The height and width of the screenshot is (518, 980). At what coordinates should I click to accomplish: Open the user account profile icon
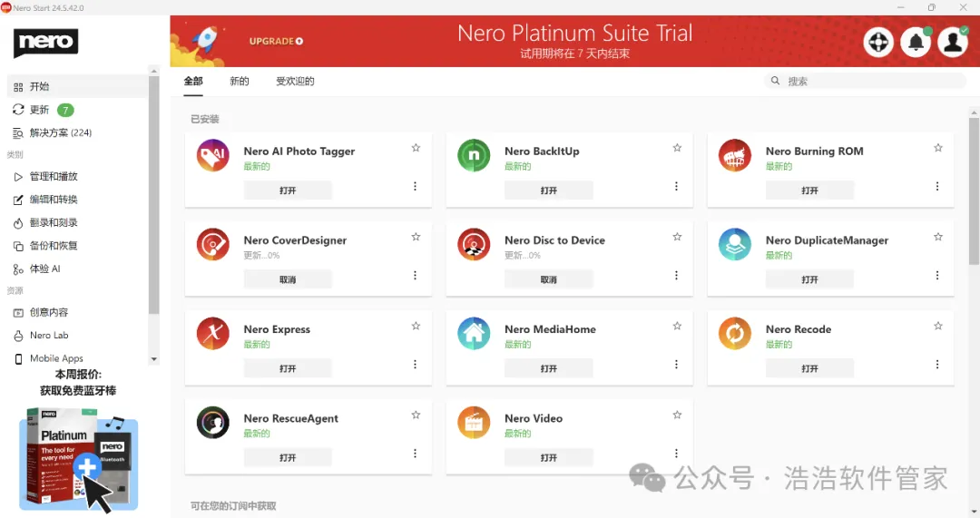pyautogui.click(x=953, y=43)
